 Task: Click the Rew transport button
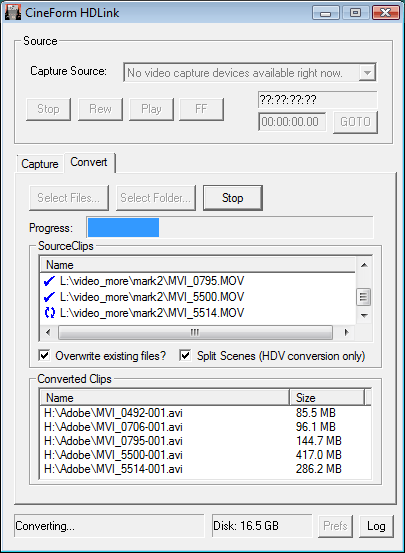click(x=101, y=109)
